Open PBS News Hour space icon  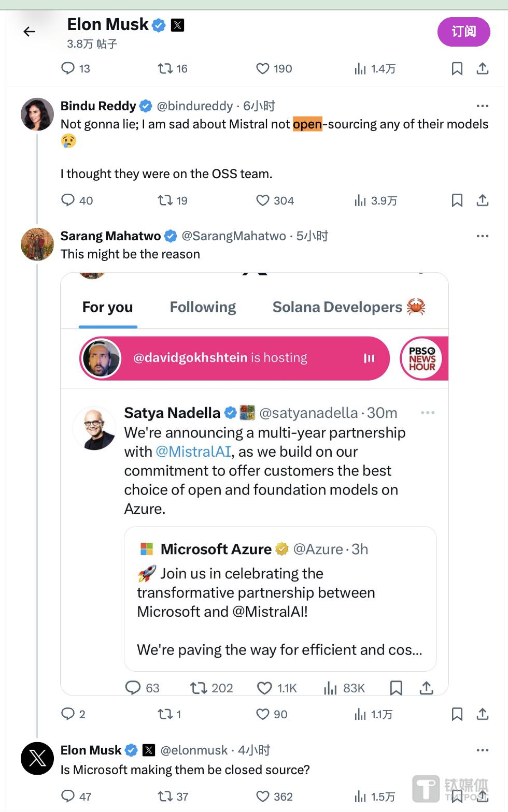tap(421, 358)
